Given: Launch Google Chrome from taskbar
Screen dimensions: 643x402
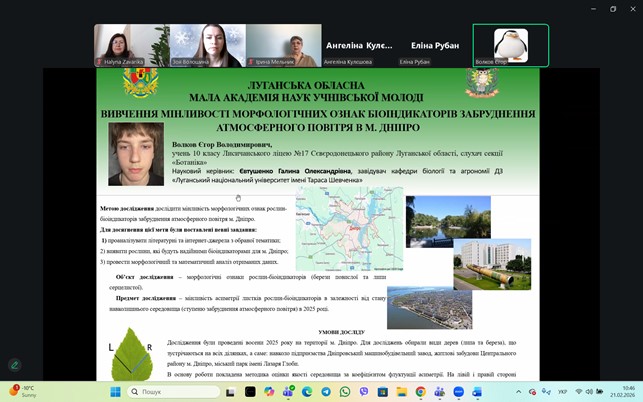Looking at the screenshot, I should [x=420, y=392].
